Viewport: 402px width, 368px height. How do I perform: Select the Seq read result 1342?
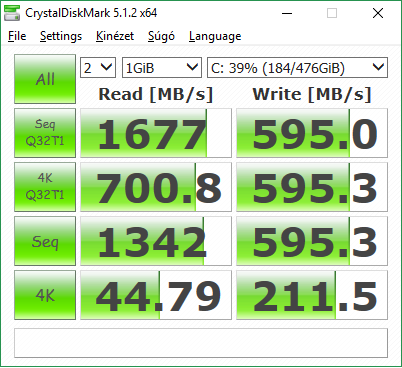(x=156, y=241)
